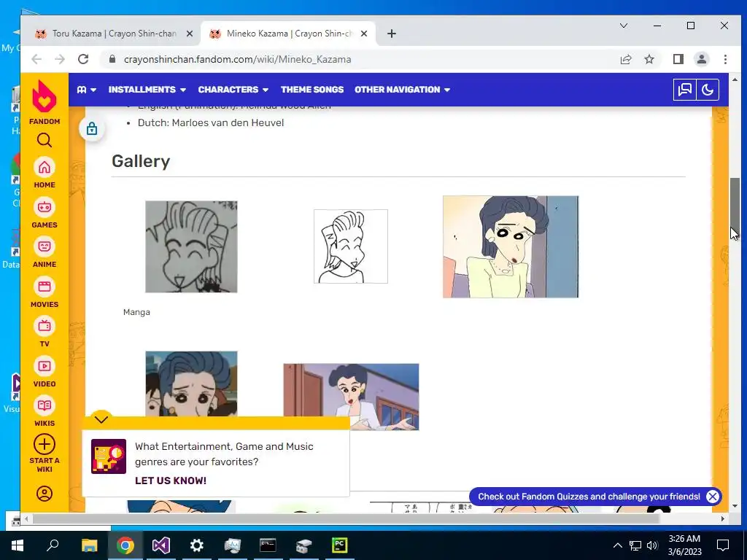Open Chrome tab search chevron
The image size is (747, 560).
point(624,26)
